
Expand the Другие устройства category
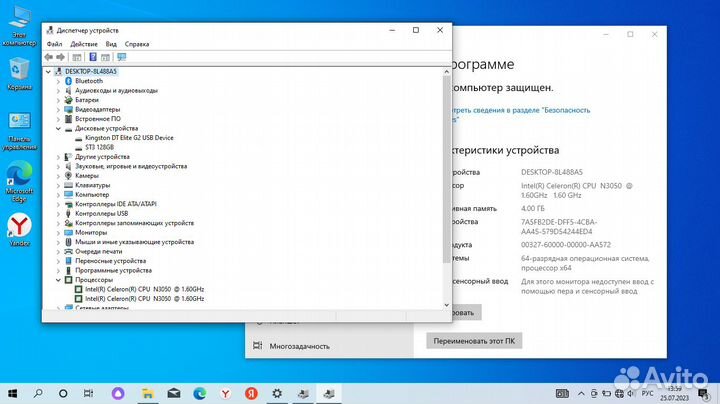click(x=58, y=157)
